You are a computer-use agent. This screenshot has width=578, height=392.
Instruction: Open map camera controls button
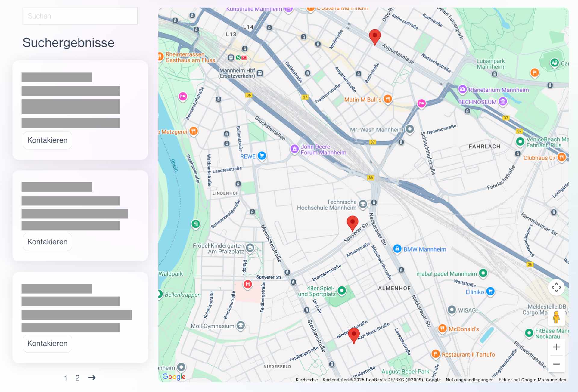click(556, 287)
